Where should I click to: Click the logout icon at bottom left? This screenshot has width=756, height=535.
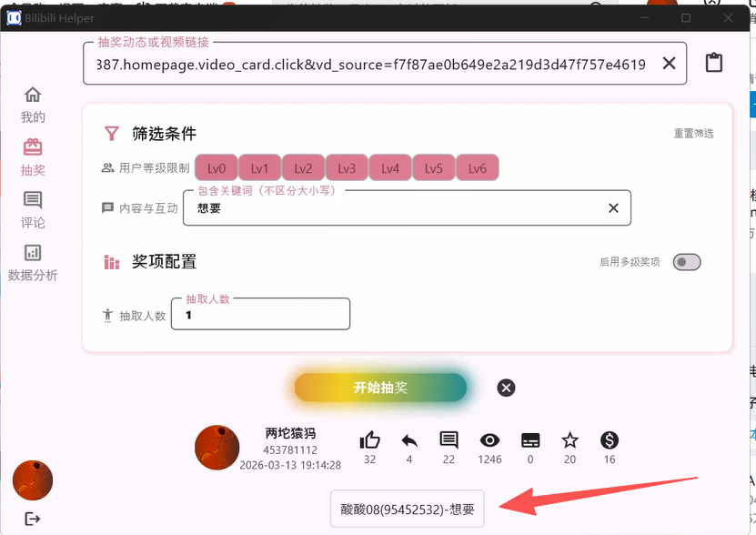pyautogui.click(x=32, y=519)
